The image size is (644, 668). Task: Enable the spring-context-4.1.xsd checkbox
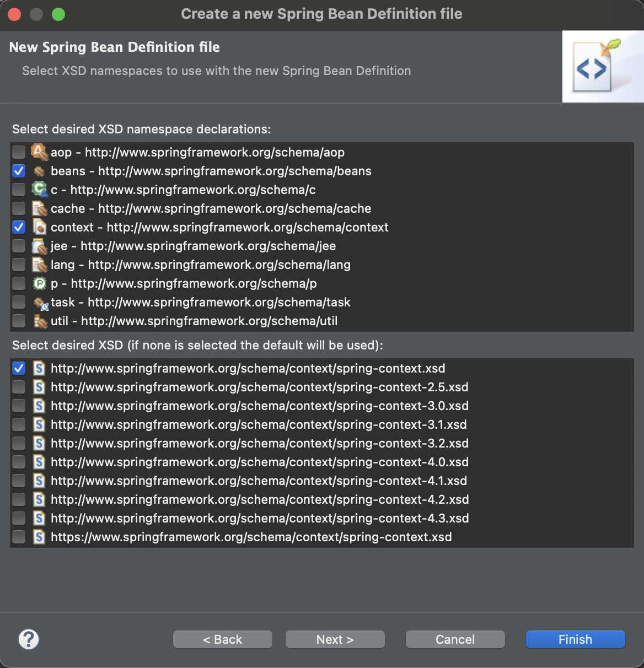(19, 481)
